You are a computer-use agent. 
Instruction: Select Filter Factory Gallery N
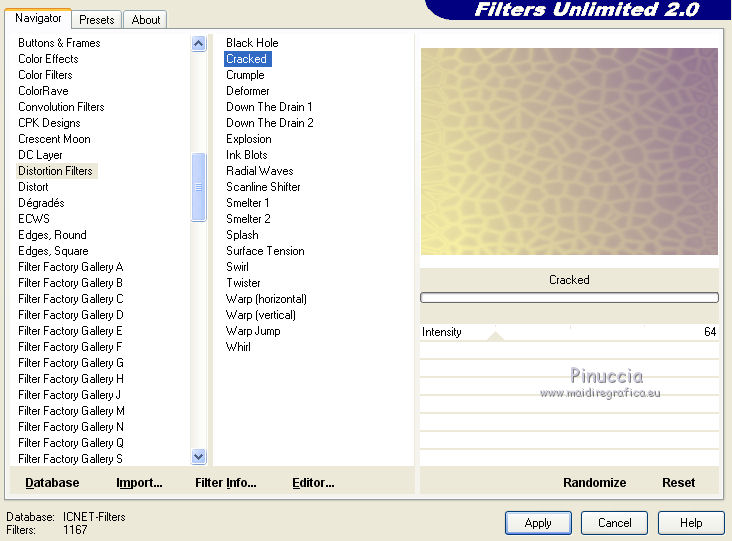(x=70, y=427)
